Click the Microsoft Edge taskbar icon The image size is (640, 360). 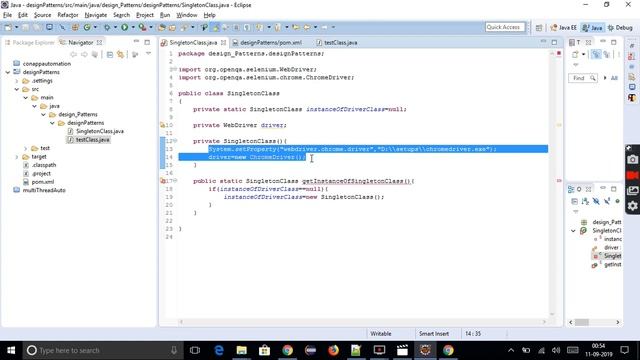(x=219, y=350)
